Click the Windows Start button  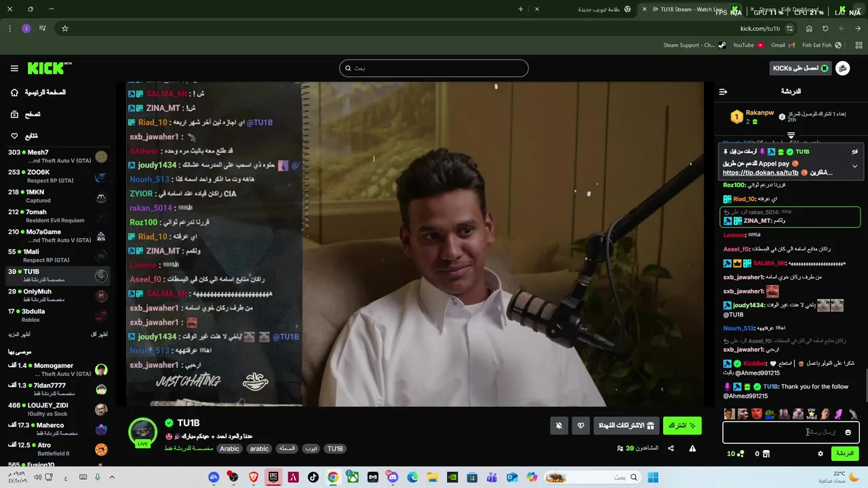coord(653,478)
